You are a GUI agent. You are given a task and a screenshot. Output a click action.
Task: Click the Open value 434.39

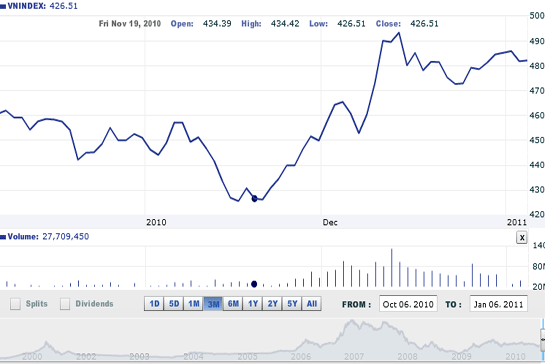(x=217, y=23)
